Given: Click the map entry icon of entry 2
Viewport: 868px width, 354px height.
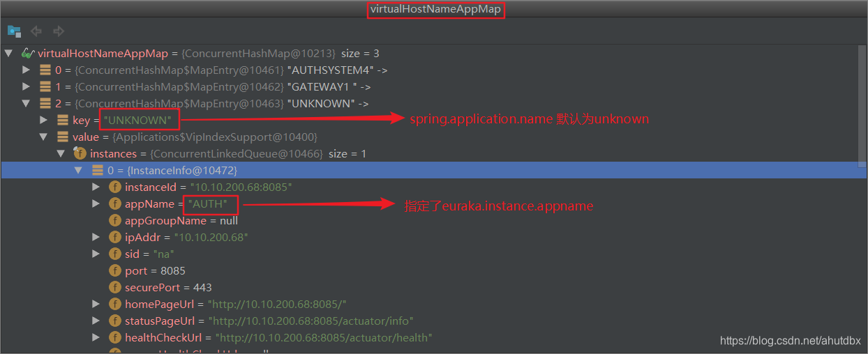Looking at the screenshot, I should point(45,103).
